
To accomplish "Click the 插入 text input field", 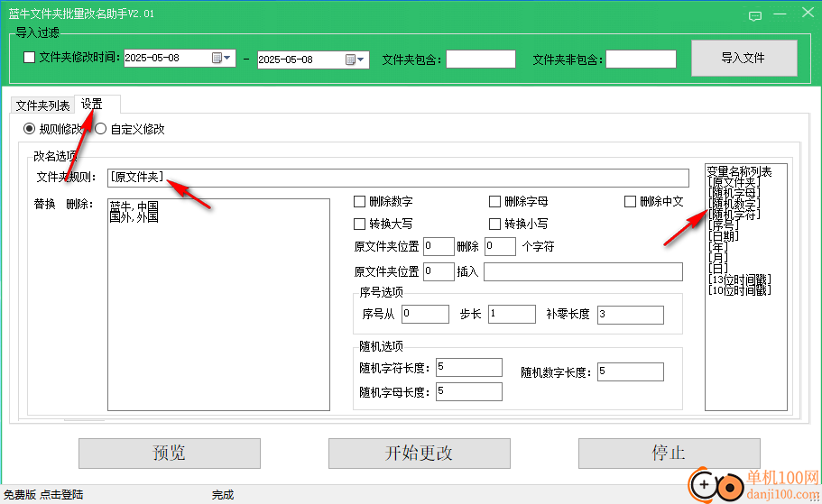I will 583,271.
